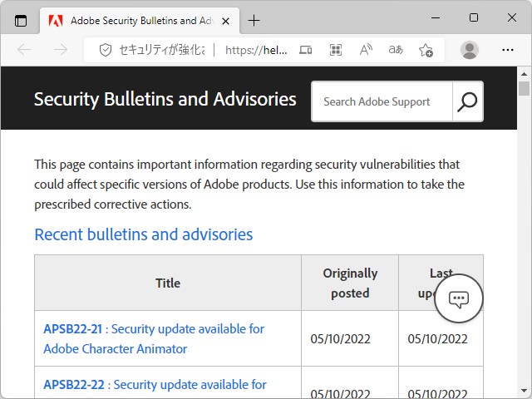
Task: Open the chat assistant bubble icon
Action: pyautogui.click(x=459, y=299)
